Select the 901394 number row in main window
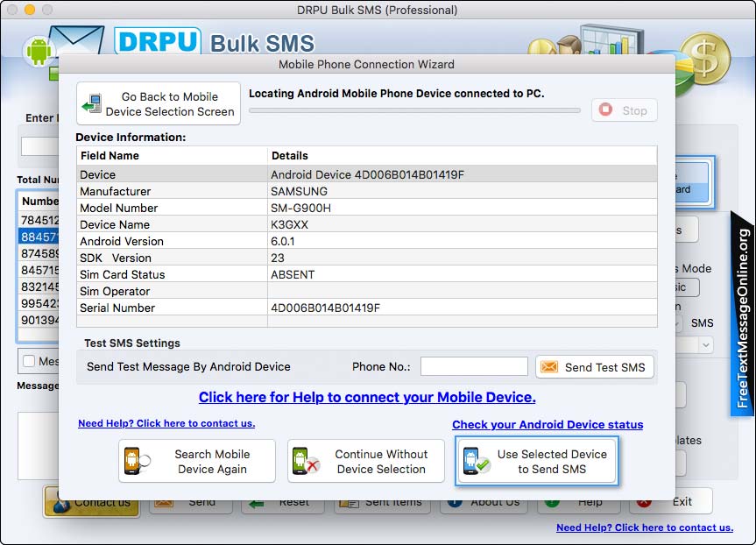 tap(39, 320)
